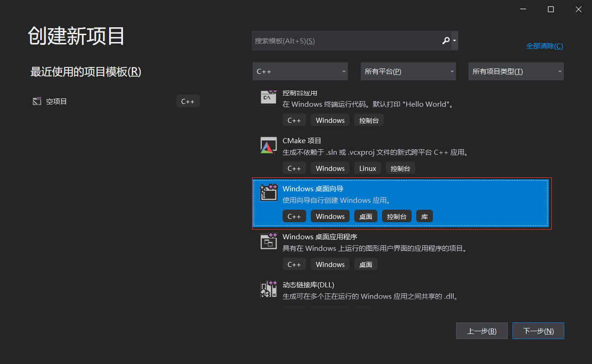
Task: Expand the search options arrow beside magnifier
Action: 454,41
